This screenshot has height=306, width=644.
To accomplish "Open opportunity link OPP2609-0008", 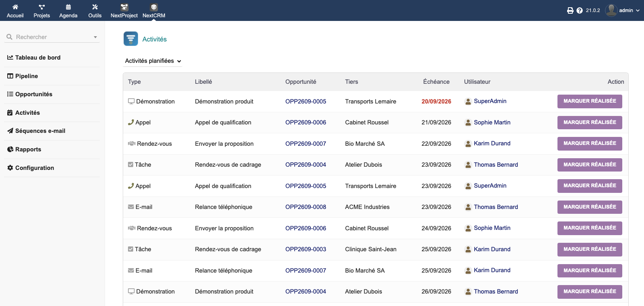I will tap(305, 207).
